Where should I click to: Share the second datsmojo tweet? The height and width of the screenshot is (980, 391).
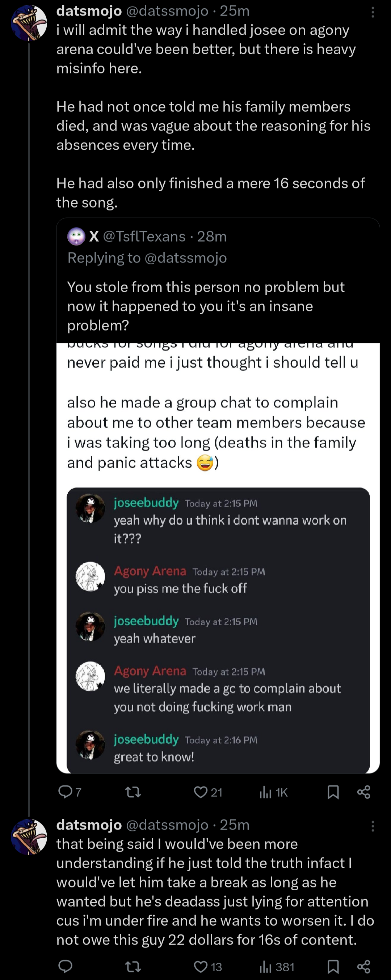click(x=363, y=966)
